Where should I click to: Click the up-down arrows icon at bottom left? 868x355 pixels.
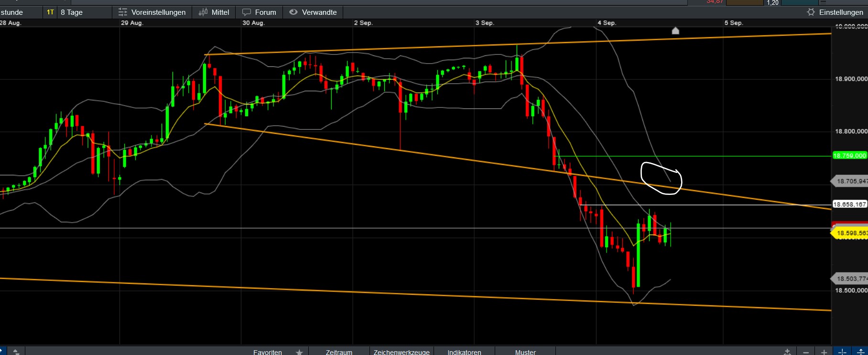pos(16,352)
